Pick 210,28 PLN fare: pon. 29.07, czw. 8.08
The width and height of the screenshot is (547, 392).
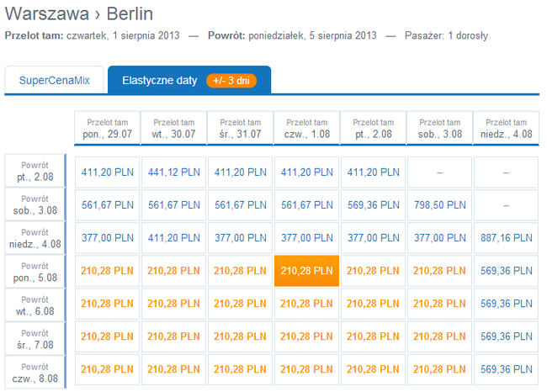(x=107, y=369)
